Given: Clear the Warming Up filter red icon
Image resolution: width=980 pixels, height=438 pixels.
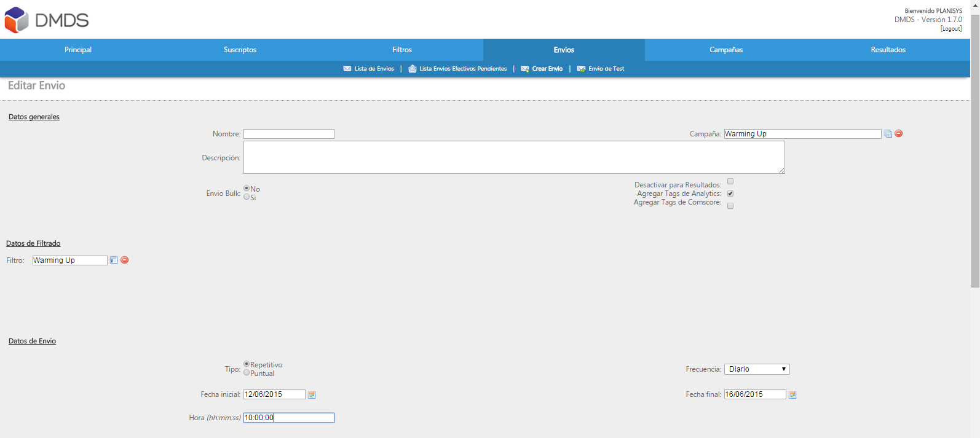Looking at the screenshot, I should 125,260.
